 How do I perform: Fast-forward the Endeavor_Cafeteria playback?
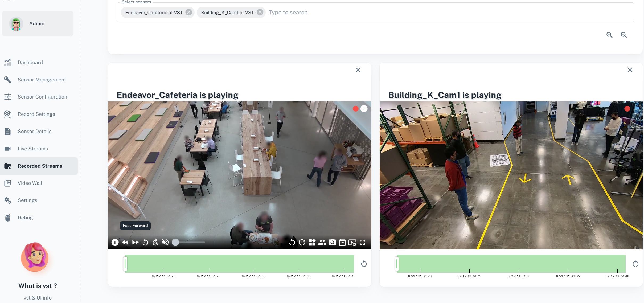135,242
